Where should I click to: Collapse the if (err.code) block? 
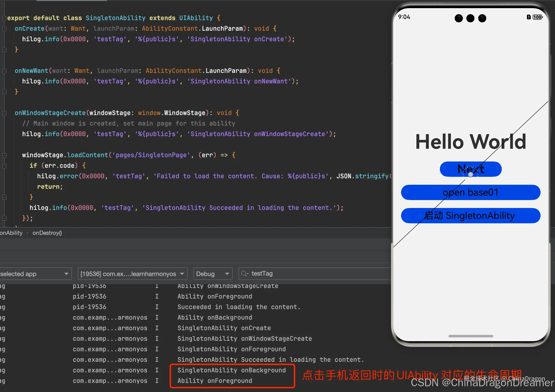(4, 166)
